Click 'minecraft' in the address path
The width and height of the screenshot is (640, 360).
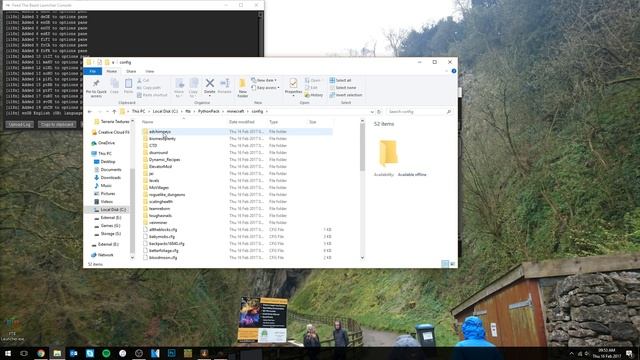pos(236,111)
